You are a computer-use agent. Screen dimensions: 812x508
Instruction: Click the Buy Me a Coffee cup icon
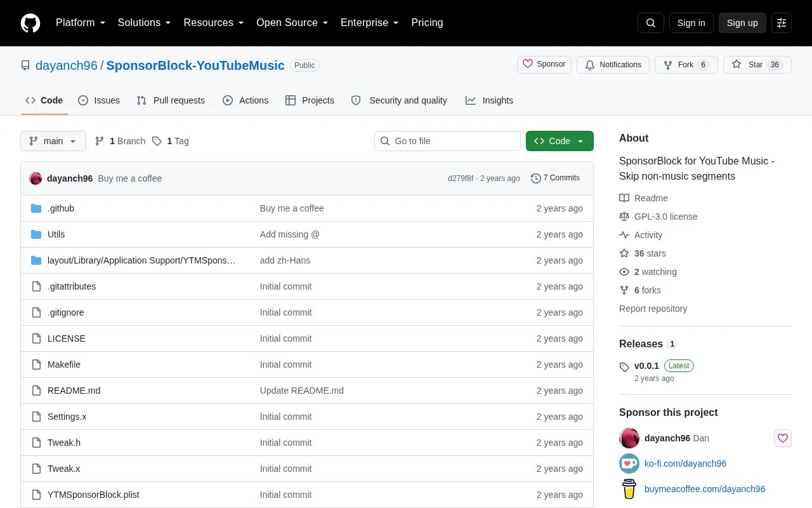[629, 489]
